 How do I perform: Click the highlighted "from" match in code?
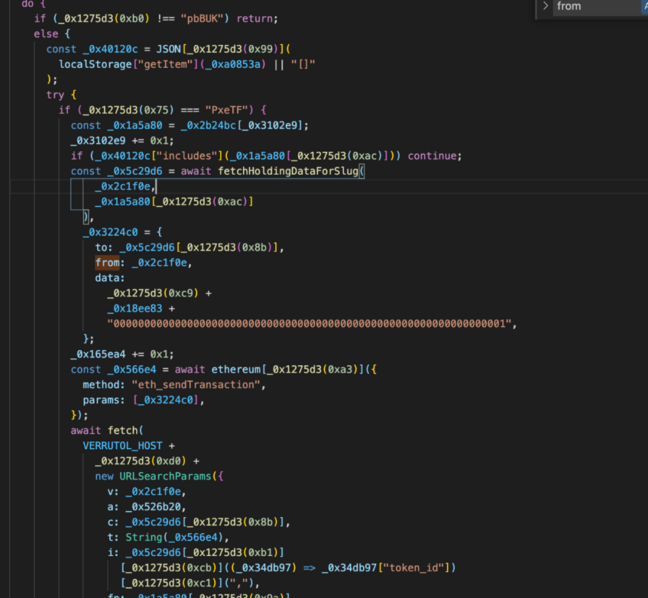(x=107, y=262)
